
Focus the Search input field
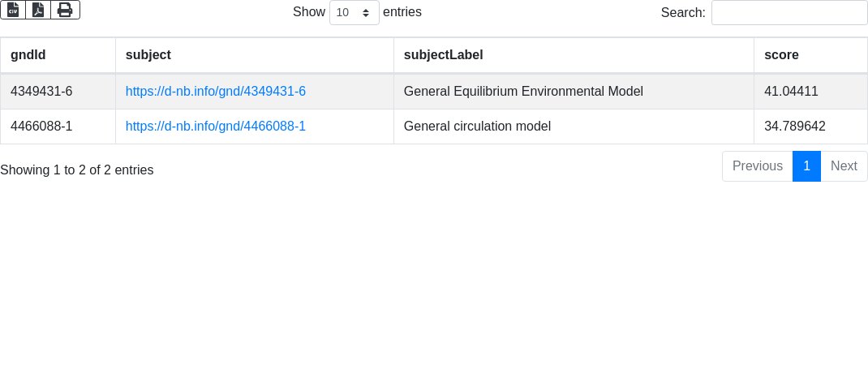coord(789,12)
